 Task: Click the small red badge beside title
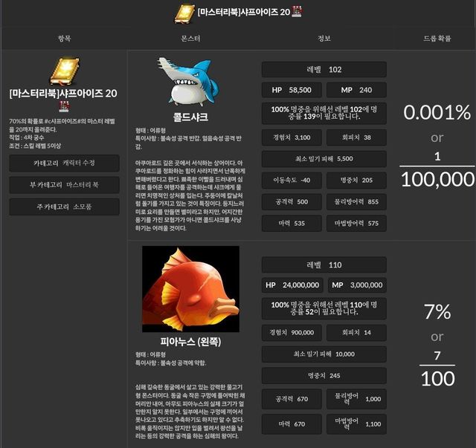(297, 12)
